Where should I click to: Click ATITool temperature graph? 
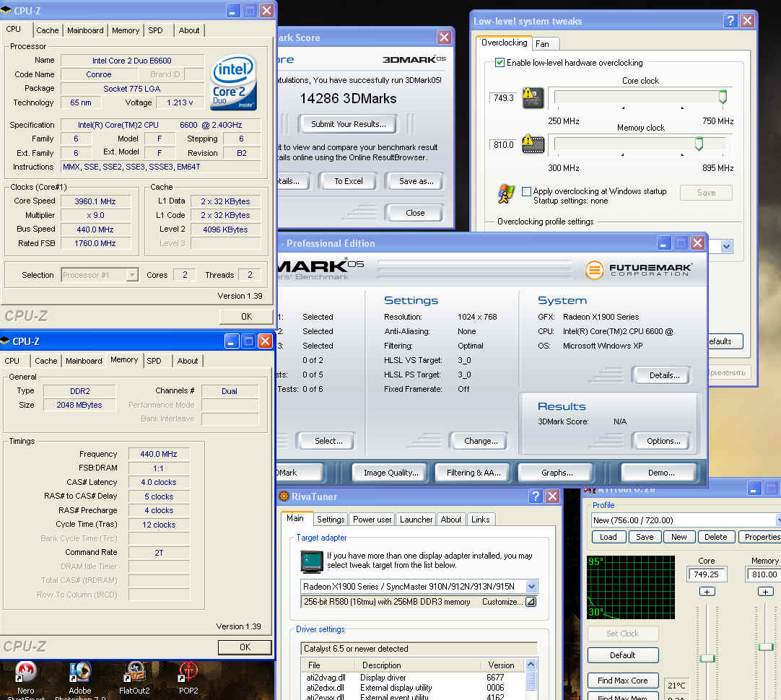point(631,587)
